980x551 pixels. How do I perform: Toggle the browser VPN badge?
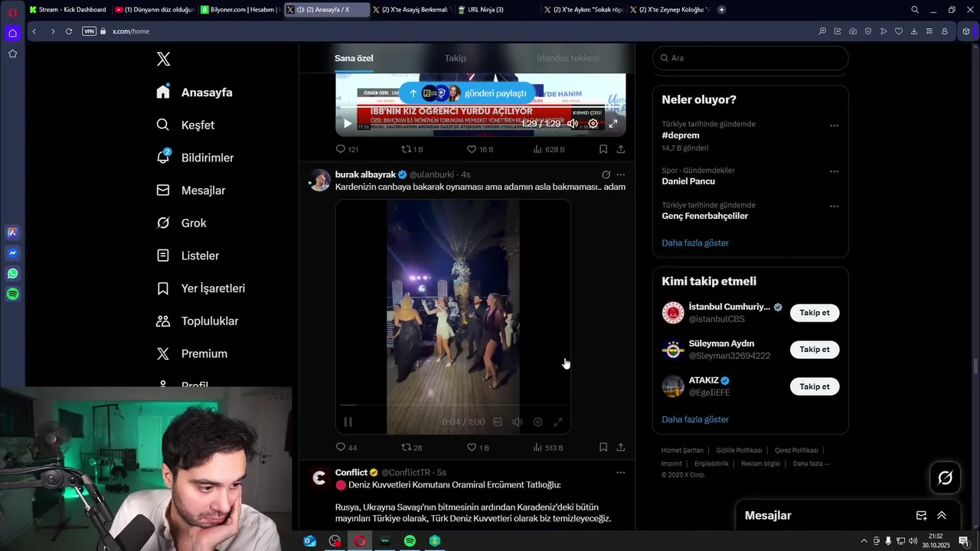point(89,31)
